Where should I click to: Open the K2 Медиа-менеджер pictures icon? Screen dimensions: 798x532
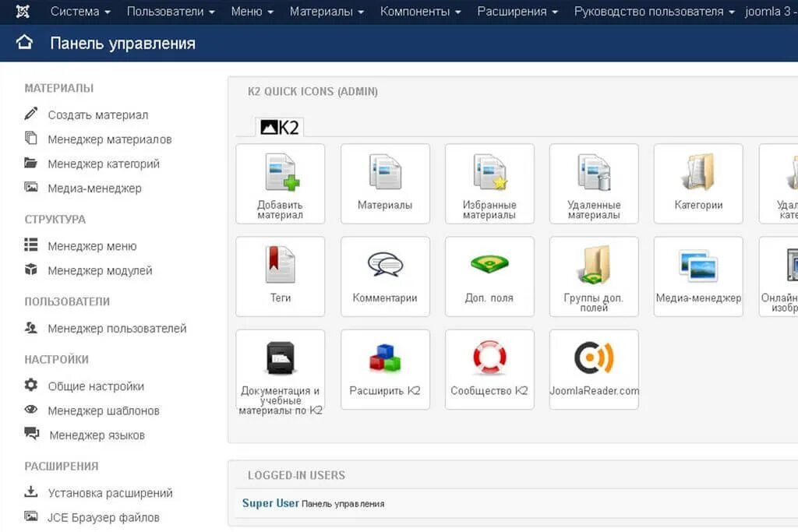[698, 277]
